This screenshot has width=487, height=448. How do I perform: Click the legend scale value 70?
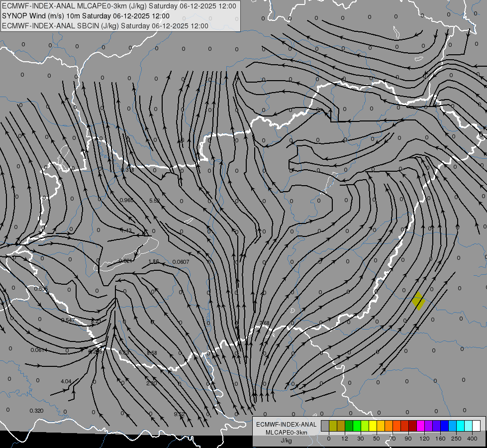392,439
